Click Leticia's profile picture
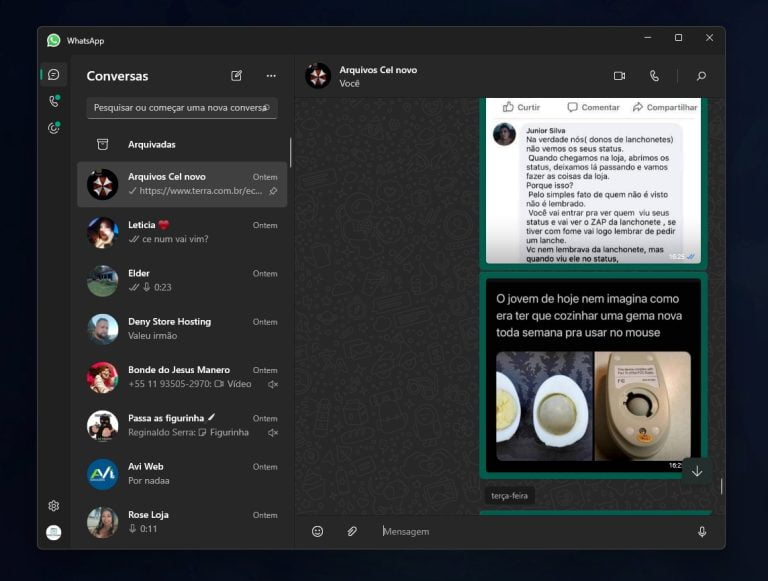Image resolution: width=768 pixels, height=581 pixels. click(102, 233)
